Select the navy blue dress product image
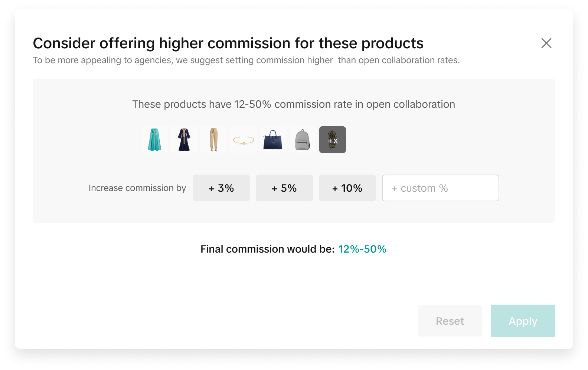The image size is (588, 370). tap(184, 140)
